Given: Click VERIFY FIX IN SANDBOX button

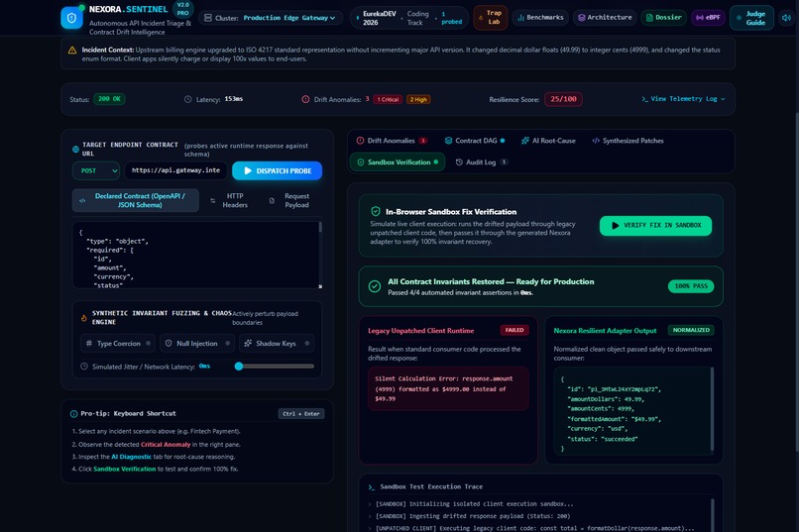Looking at the screenshot, I should point(656,226).
